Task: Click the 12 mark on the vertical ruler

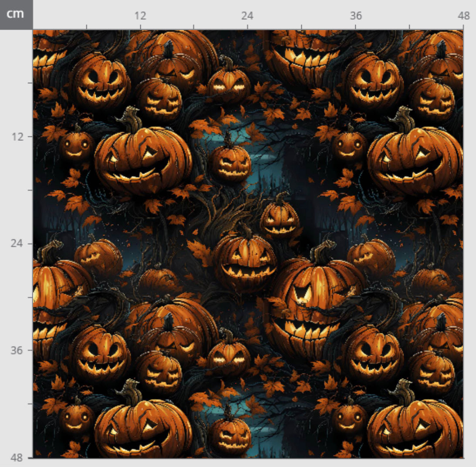Action: (x=17, y=136)
